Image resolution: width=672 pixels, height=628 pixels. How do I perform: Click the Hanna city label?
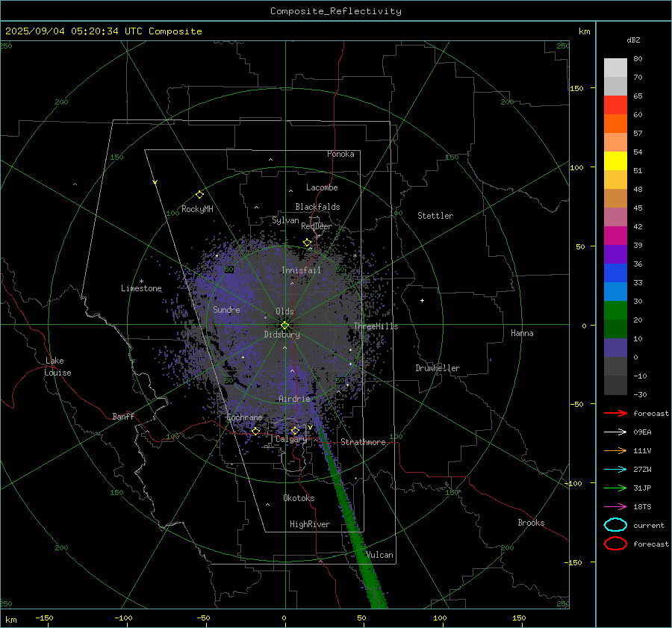[522, 333]
